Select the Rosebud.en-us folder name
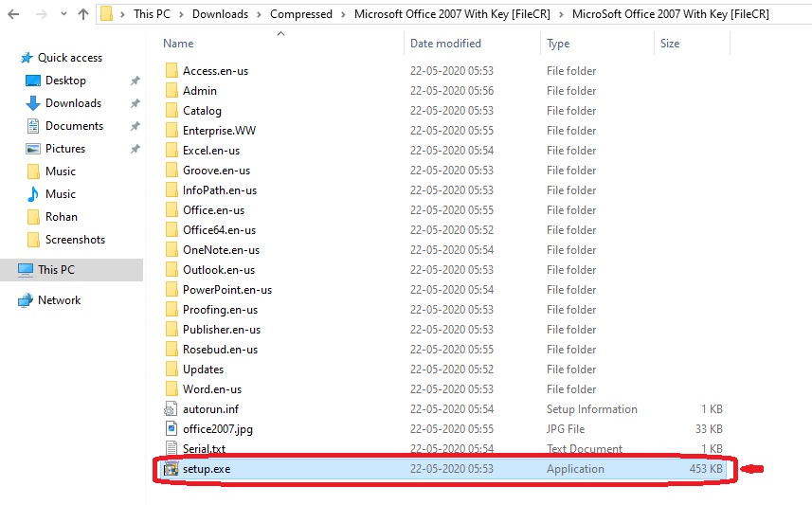Image resolution: width=812 pixels, height=505 pixels. (x=220, y=350)
